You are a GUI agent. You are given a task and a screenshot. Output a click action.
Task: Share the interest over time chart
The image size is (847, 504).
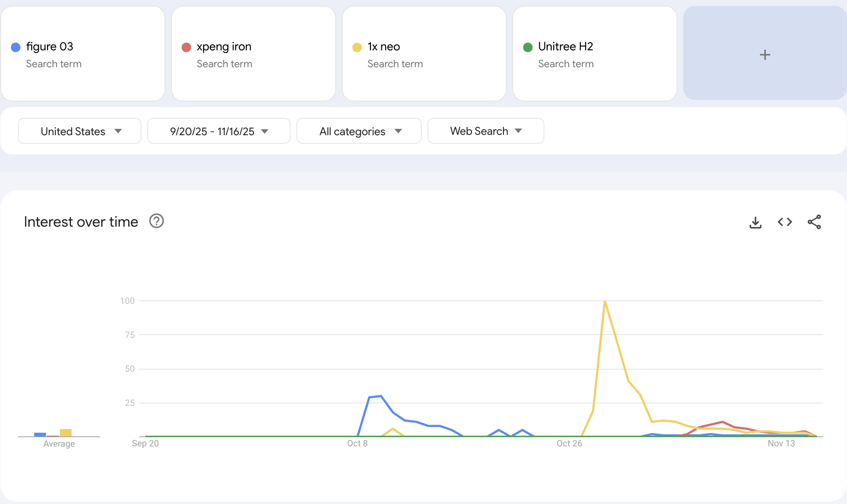click(814, 222)
